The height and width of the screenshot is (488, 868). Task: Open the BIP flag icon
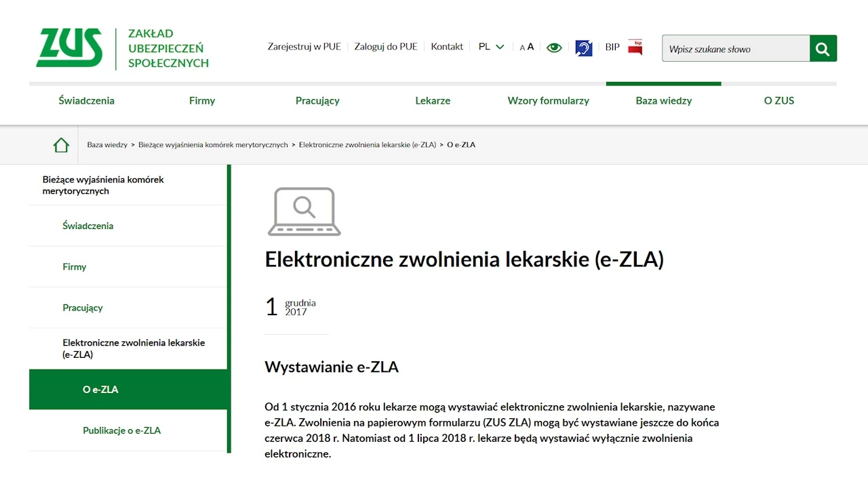click(x=635, y=47)
